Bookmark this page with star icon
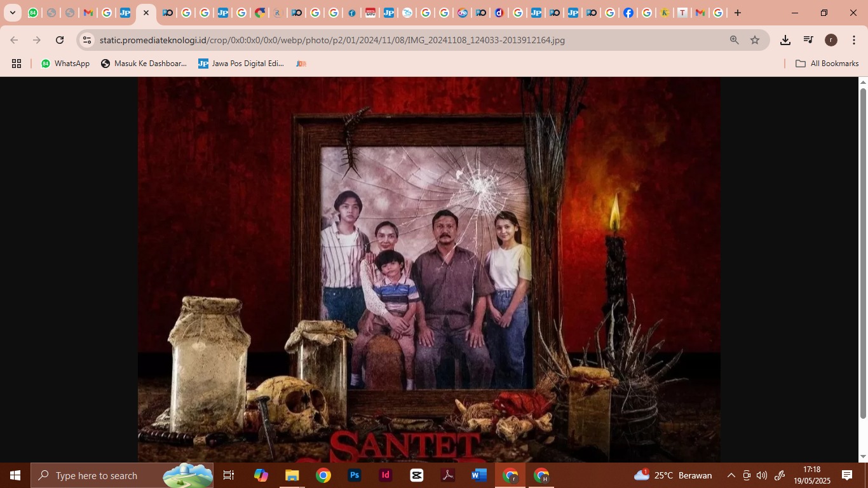Image resolution: width=868 pixels, height=488 pixels. 755,40
